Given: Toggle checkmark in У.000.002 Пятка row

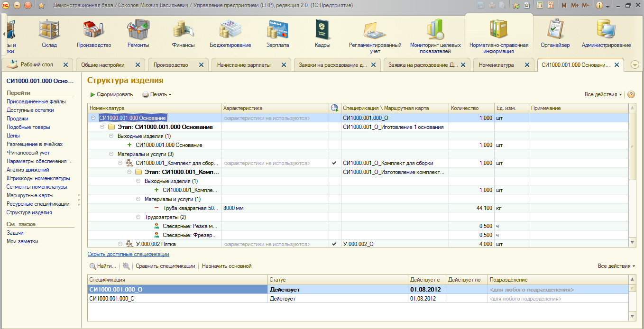Looking at the screenshot, I should coord(334,244).
